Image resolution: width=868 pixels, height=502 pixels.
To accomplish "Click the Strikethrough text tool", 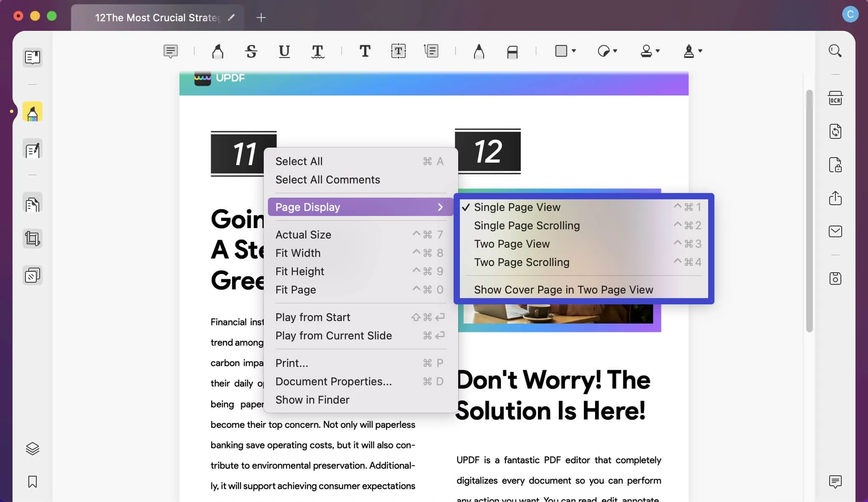I will pos(250,50).
